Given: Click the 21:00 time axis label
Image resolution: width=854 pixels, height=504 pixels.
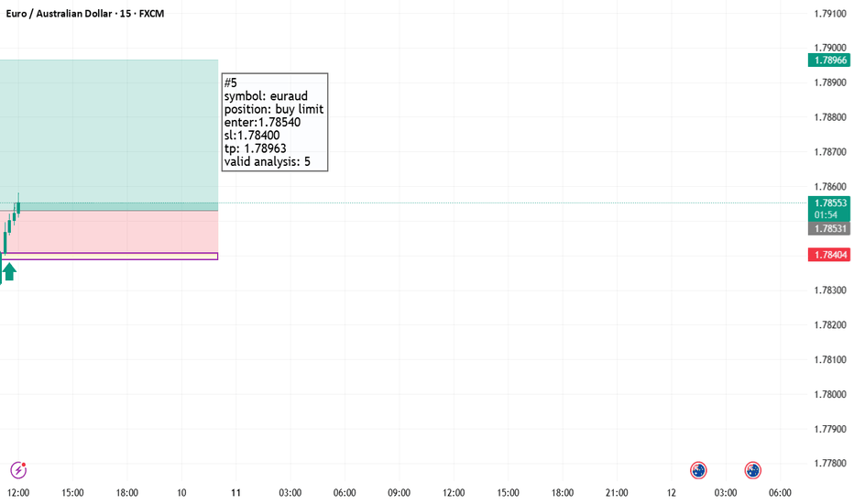Looking at the screenshot, I should click(x=617, y=493).
